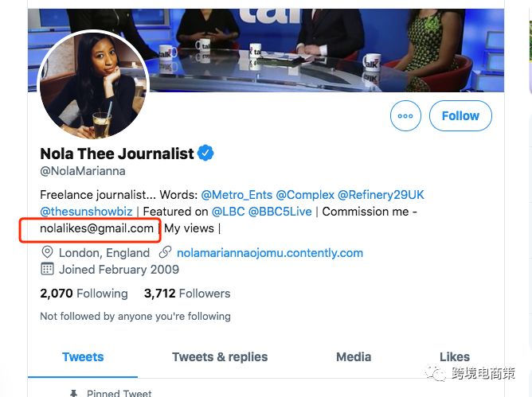Image resolution: width=532 pixels, height=397 pixels.
Task: Open Nola's round profile photo
Action: point(93,84)
